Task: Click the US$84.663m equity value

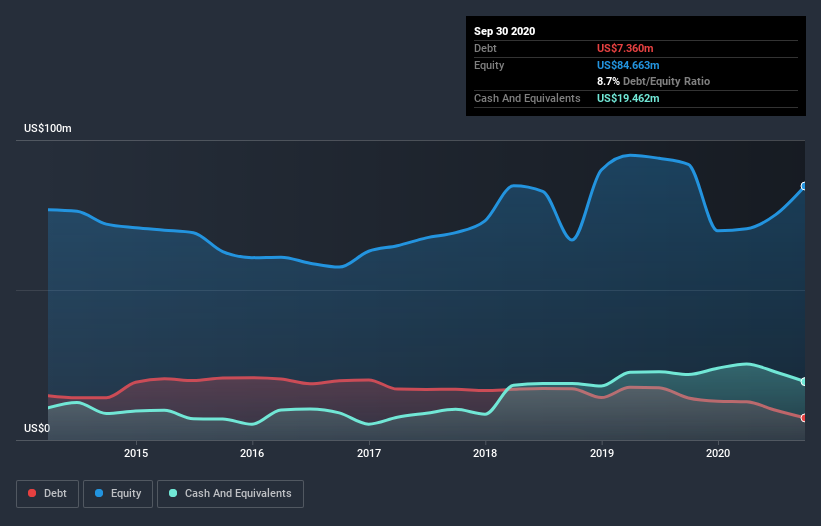Action: tap(628, 65)
